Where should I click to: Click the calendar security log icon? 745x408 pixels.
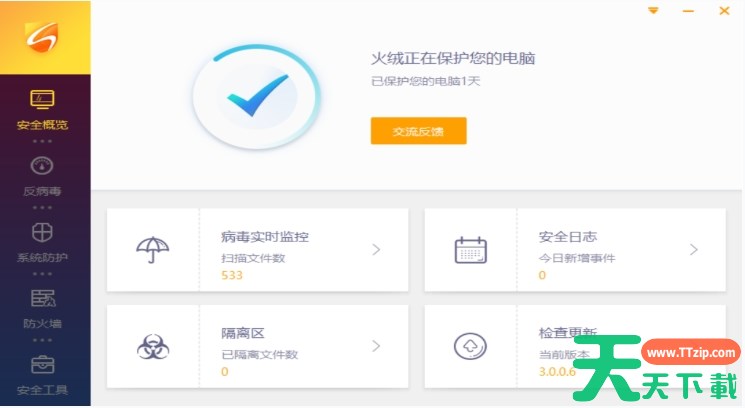[x=470, y=250]
